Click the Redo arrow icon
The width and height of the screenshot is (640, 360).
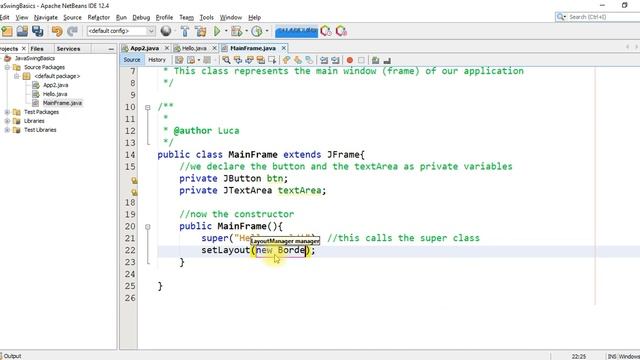[x=72, y=31]
